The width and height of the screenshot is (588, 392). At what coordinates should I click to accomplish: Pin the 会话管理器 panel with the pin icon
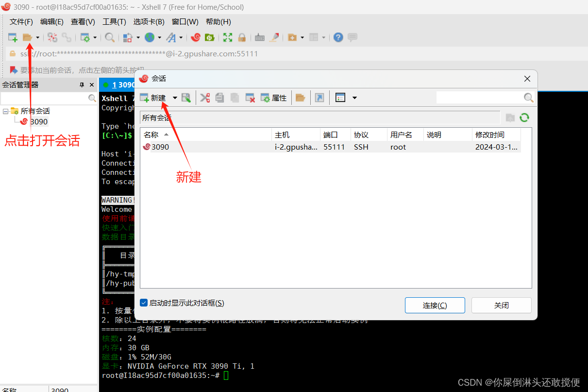click(x=82, y=85)
